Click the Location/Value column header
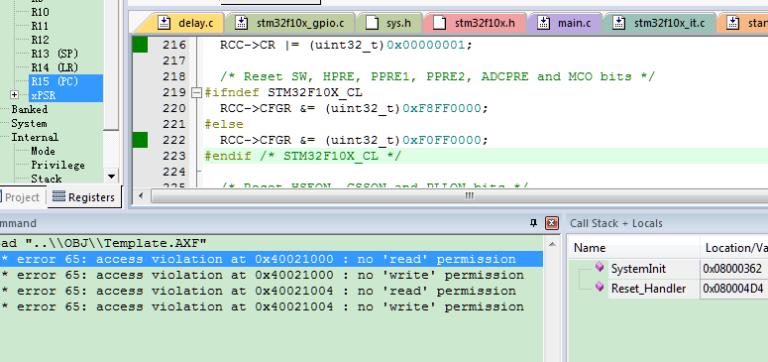The image size is (768, 362). tap(735, 248)
